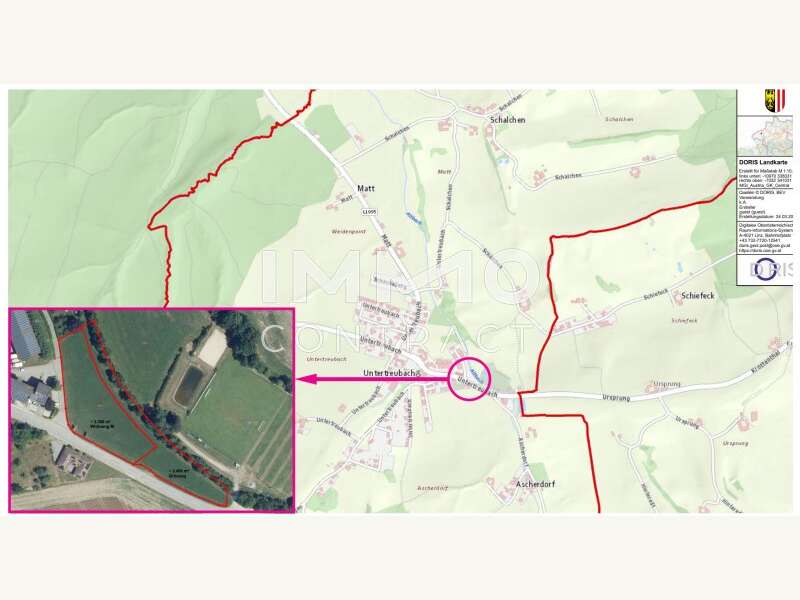Viewport: 800px width, 600px height.
Task: Click the magenta location circle marker
Action: tap(469, 379)
